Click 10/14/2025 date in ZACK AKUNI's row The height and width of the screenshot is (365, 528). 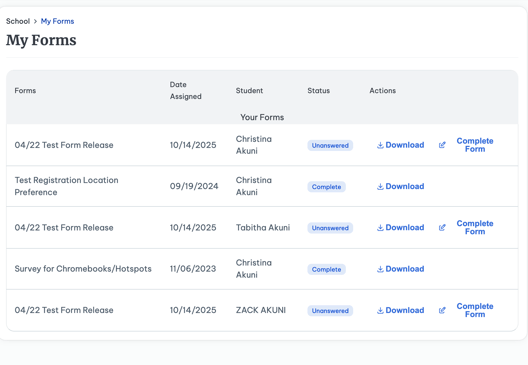tap(193, 310)
